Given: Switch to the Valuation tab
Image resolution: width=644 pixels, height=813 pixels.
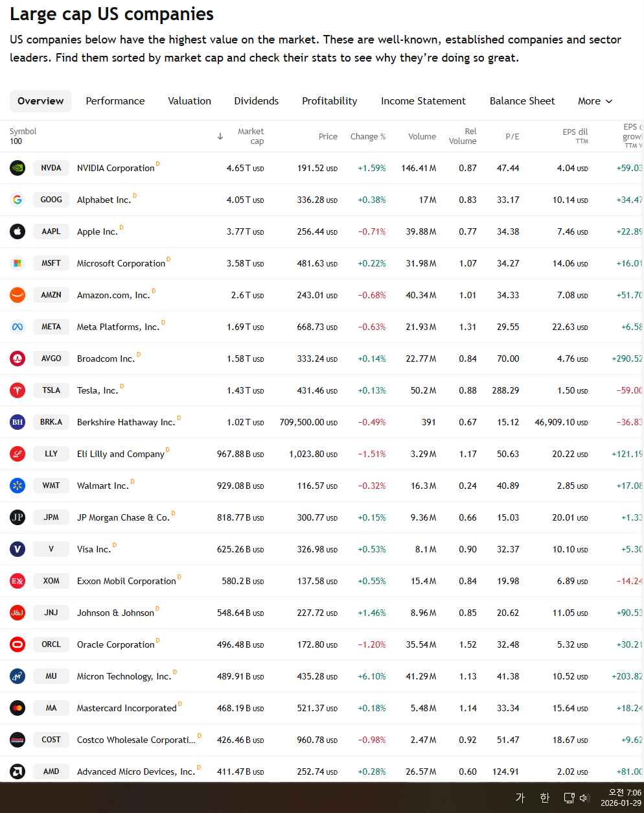Looking at the screenshot, I should tap(189, 101).
